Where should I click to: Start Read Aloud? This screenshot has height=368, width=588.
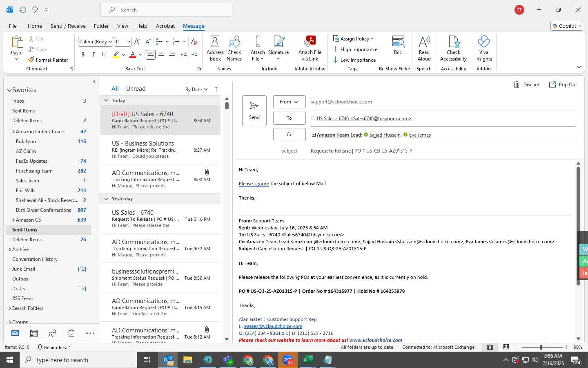[x=424, y=48]
